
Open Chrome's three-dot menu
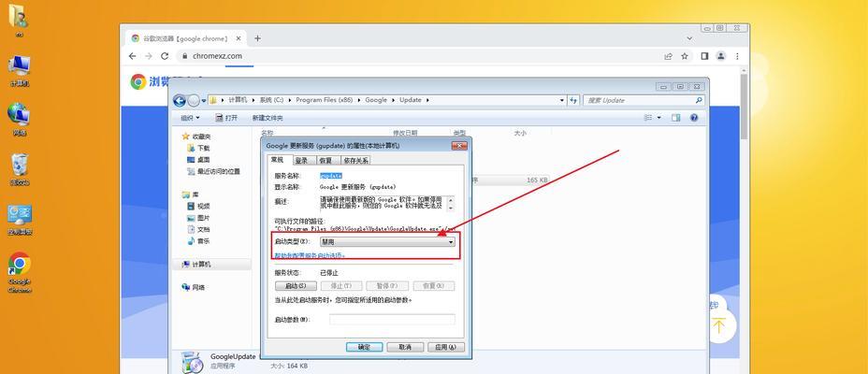pos(737,56)
